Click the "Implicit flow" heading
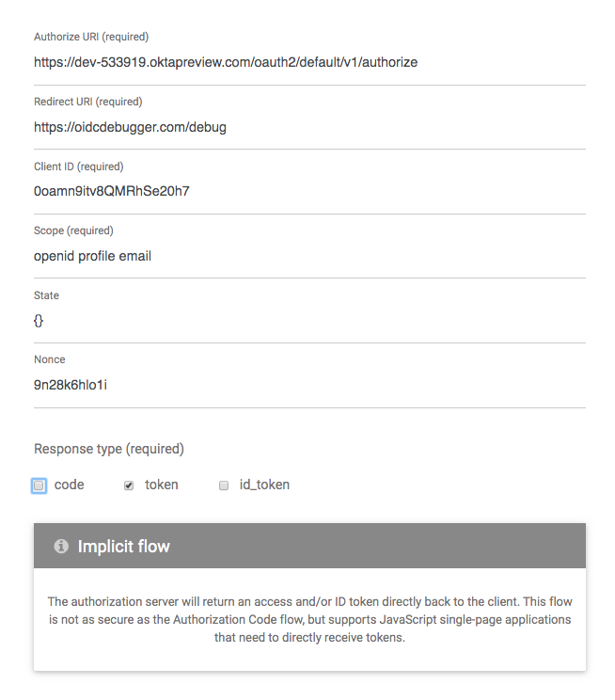 pyautogui.click(x=124, y=547)
